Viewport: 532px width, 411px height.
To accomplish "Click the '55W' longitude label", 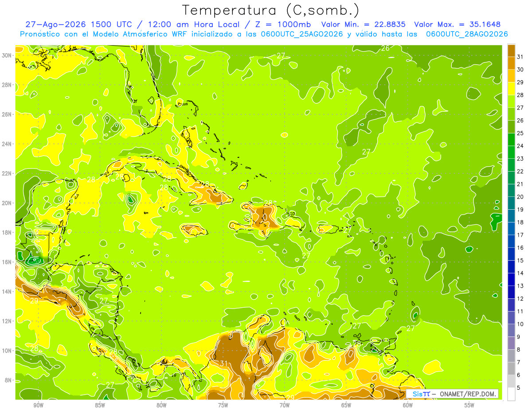I will click(x=469, y=405).
